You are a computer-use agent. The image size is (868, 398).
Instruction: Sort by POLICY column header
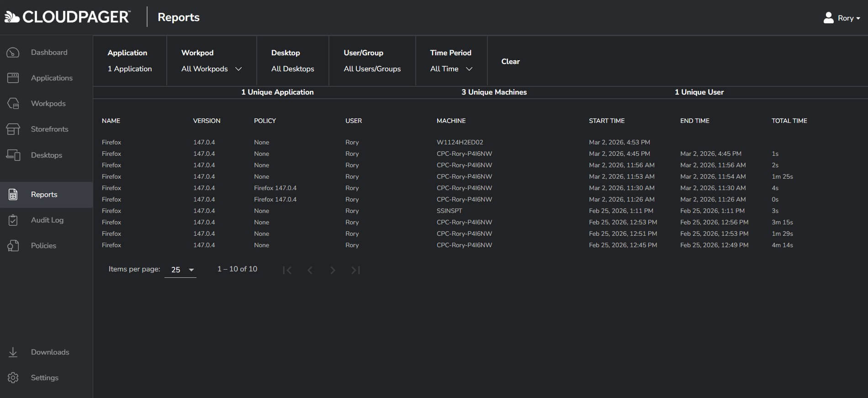(265, 121)
